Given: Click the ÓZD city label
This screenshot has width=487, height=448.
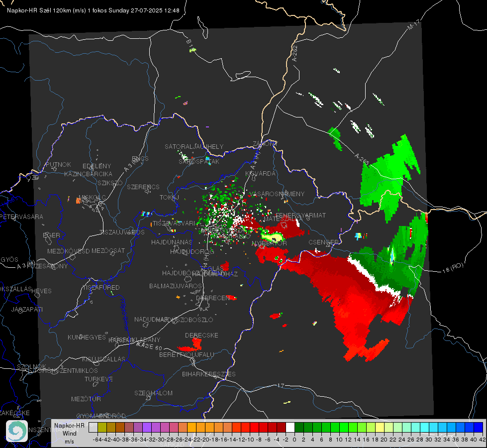Looking at the screenshot, I should 33,178.
